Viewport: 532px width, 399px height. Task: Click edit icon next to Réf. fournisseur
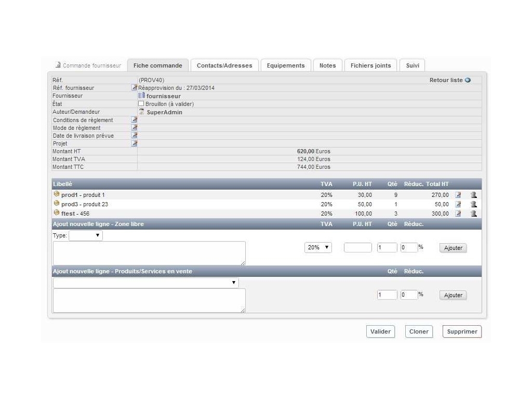coord(134,88)
